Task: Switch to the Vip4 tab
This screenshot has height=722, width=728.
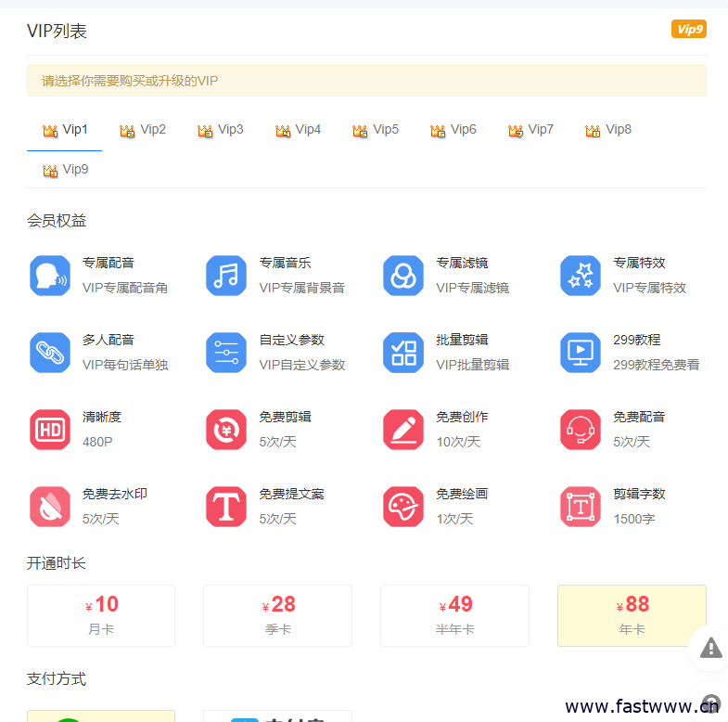Action: click(x=298, y=130)
